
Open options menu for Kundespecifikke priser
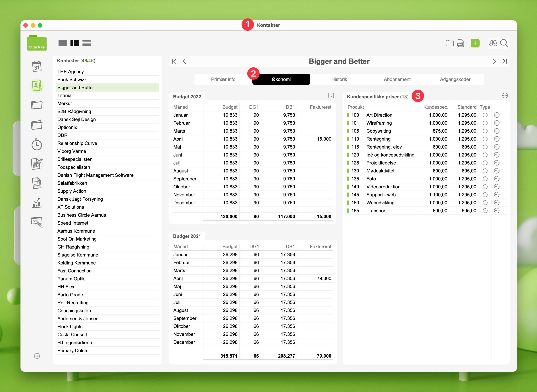coord(505,96)
